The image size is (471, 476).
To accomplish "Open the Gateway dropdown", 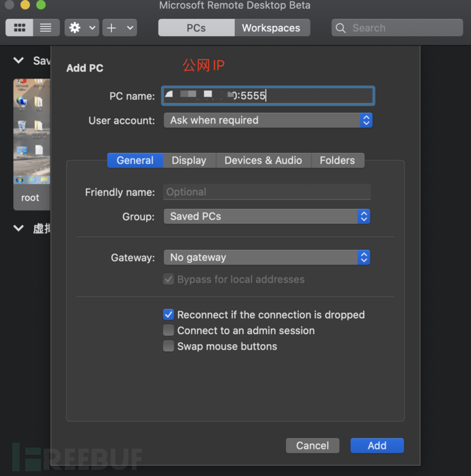I will (x=267, y=257).
